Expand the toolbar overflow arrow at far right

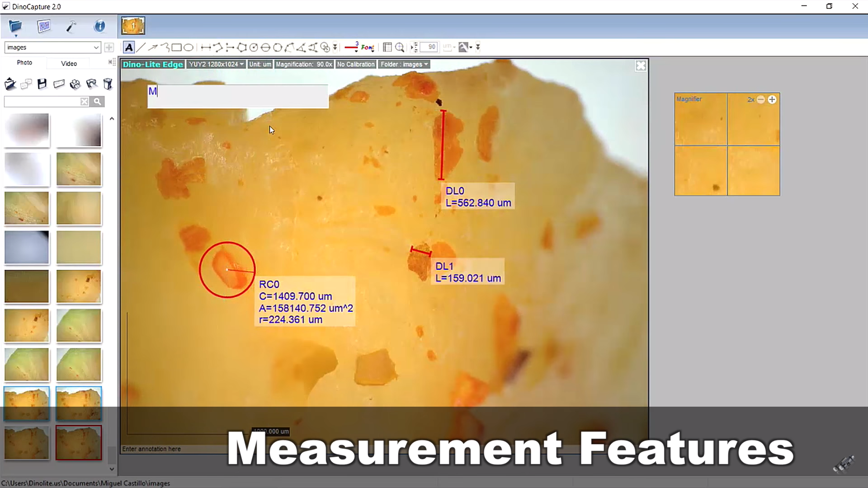(x=478, y=47)
